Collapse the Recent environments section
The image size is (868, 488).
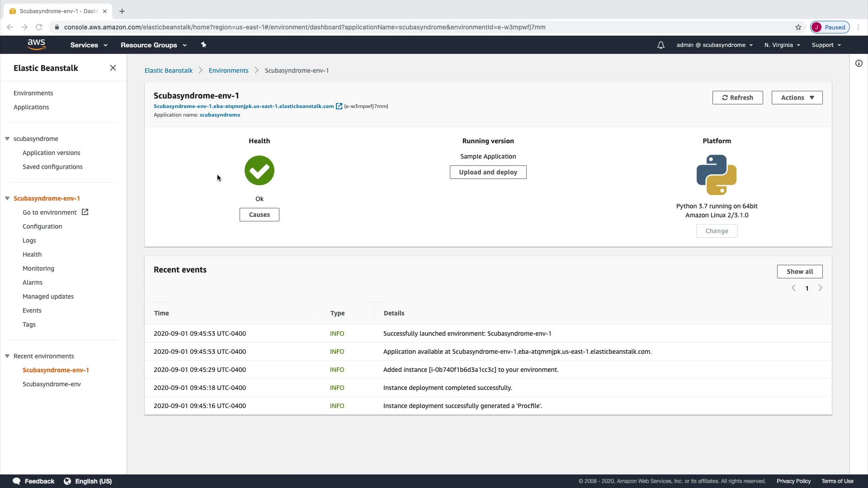tap(7, 356)
